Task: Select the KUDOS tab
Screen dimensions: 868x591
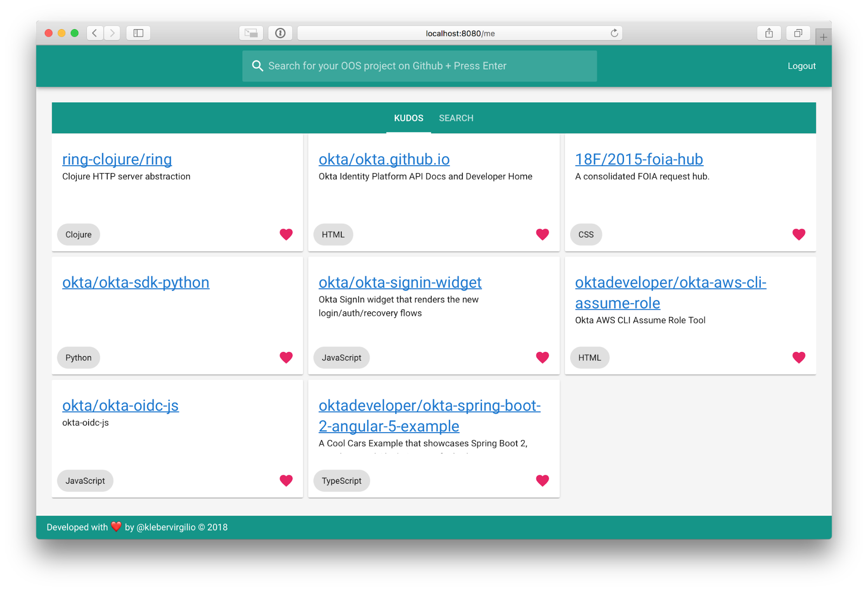Action: [x=408, y=118]
